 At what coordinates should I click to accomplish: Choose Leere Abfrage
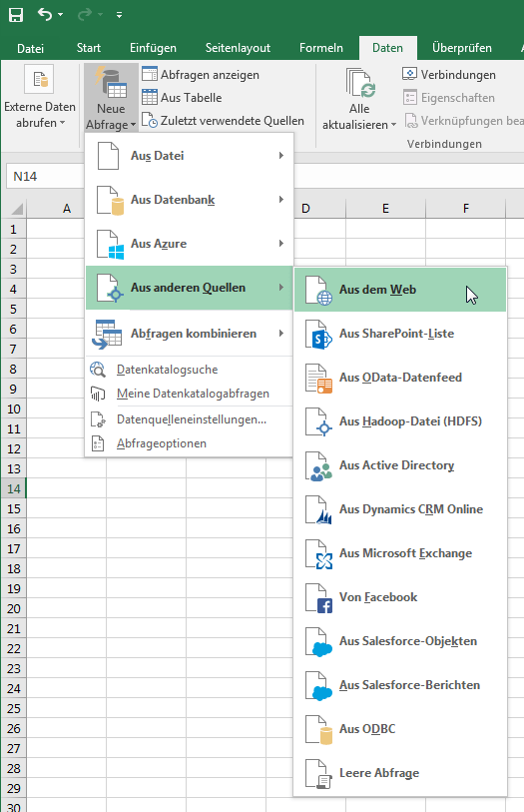click(x=400, y=773)
